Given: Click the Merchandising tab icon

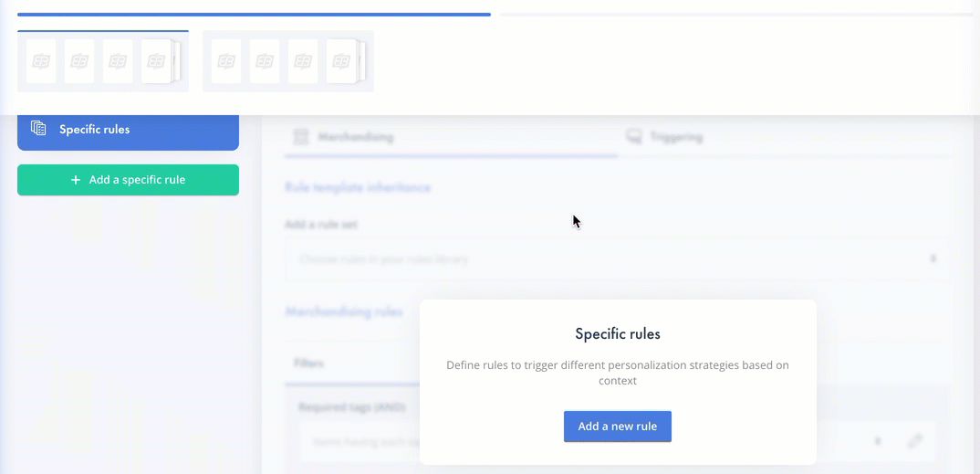Looking at the screenshot, I should pos(301,137).
